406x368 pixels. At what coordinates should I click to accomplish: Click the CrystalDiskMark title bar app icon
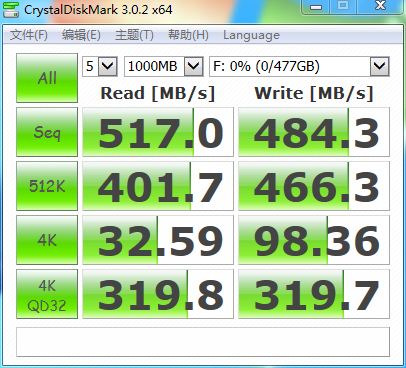click(x=11, y=9)
